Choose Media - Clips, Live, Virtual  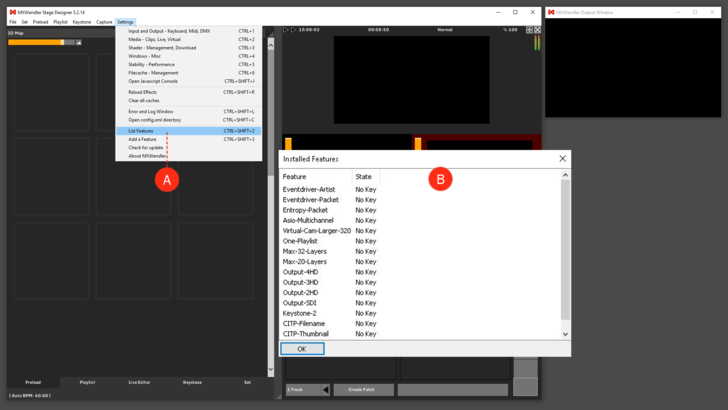pyautogui.click(x=188, y=39)
